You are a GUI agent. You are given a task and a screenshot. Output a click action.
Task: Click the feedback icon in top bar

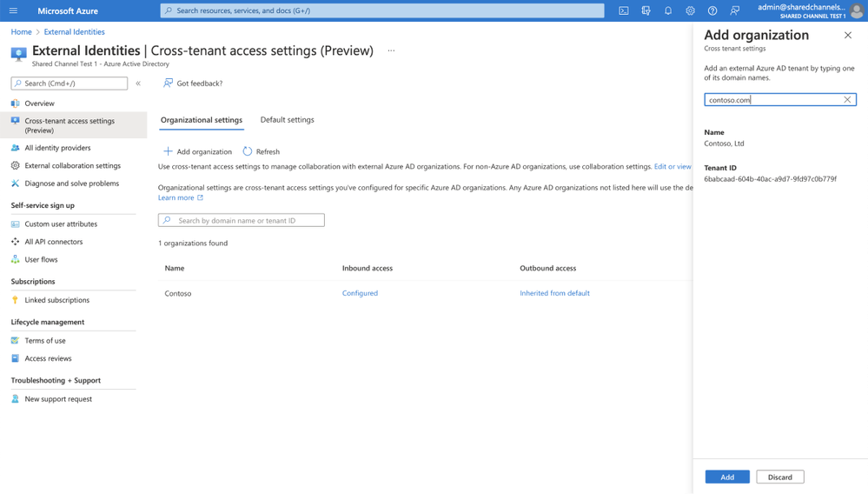pos(734,10)
